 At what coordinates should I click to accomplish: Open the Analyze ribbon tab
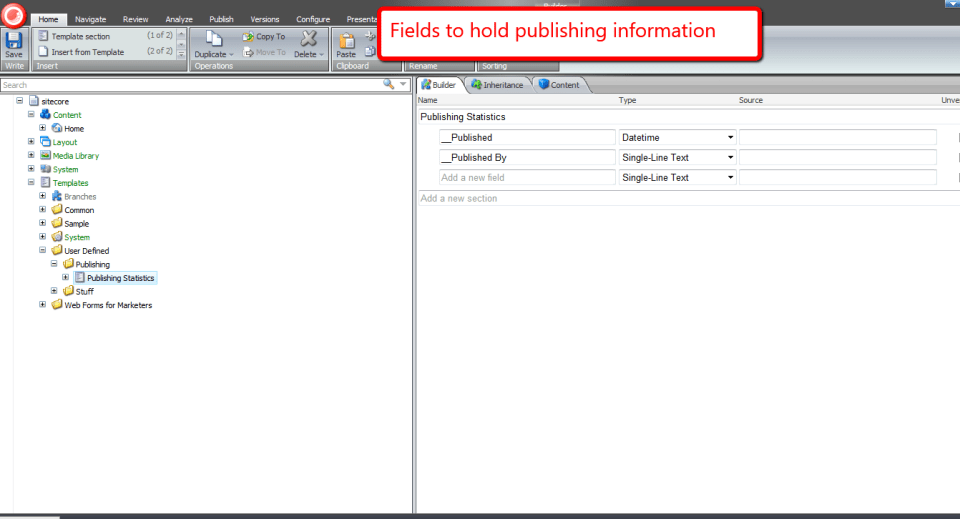coord(179,19)
